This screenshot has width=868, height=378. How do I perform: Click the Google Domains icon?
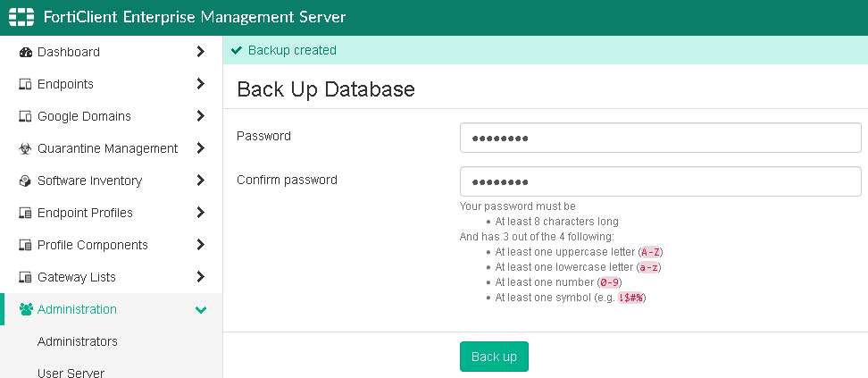[26, 117]
